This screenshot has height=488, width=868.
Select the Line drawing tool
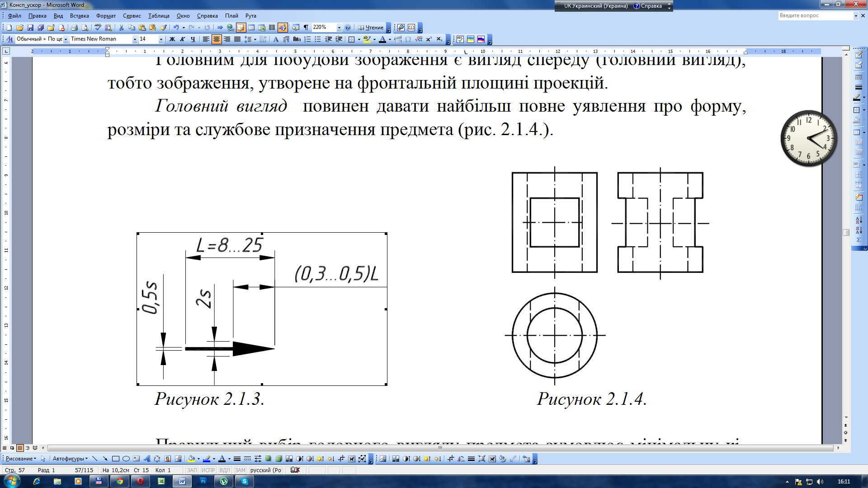tap(95, 459)
